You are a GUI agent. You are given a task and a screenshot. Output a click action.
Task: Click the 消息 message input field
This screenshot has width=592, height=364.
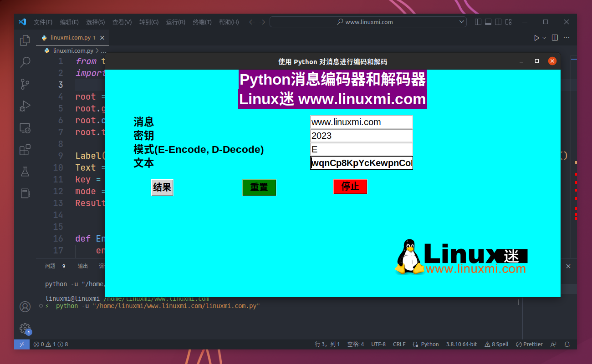[x=362, y=122]
